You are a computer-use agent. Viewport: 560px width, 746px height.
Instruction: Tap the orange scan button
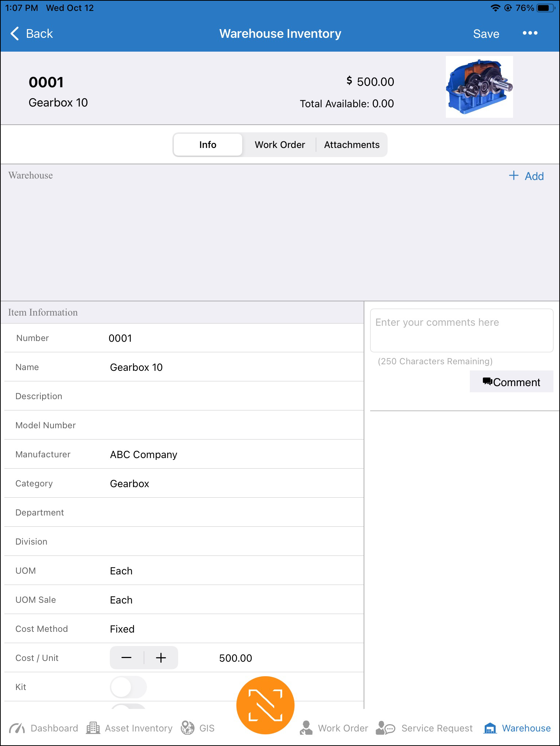[265, 705]
